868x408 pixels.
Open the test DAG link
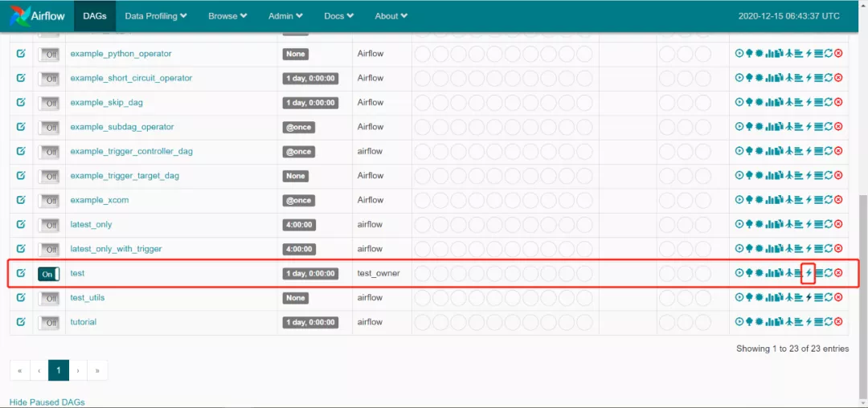coord(77,273)
